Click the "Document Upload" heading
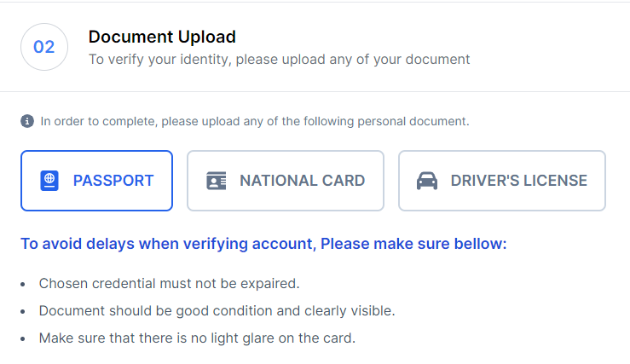Image resolution: width=630 pixels, height=364 pixels. click(162, 37)
